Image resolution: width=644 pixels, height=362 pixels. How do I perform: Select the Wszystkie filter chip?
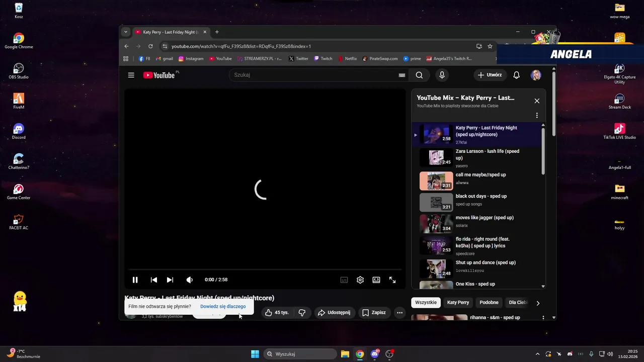(426, 303)
